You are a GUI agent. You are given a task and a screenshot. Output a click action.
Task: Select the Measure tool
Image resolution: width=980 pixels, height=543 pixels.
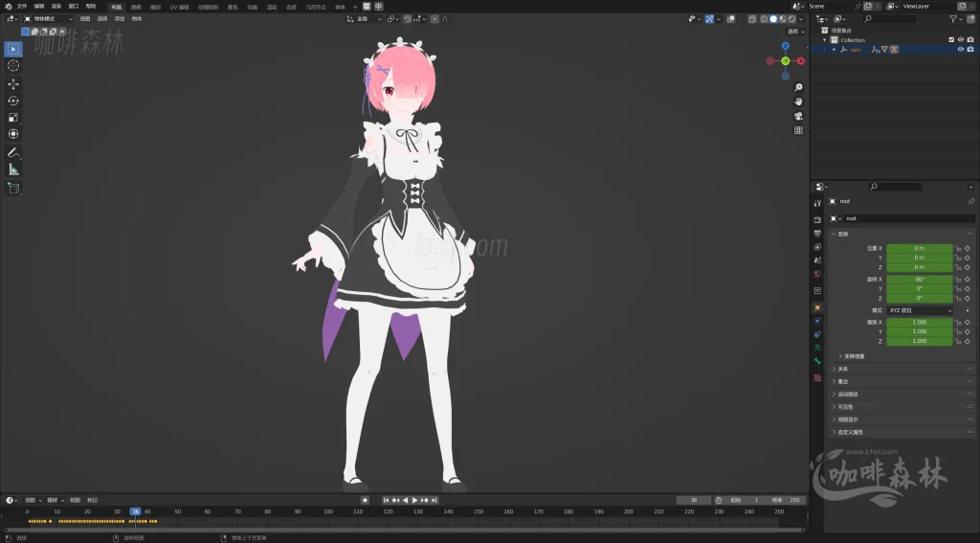13,170
